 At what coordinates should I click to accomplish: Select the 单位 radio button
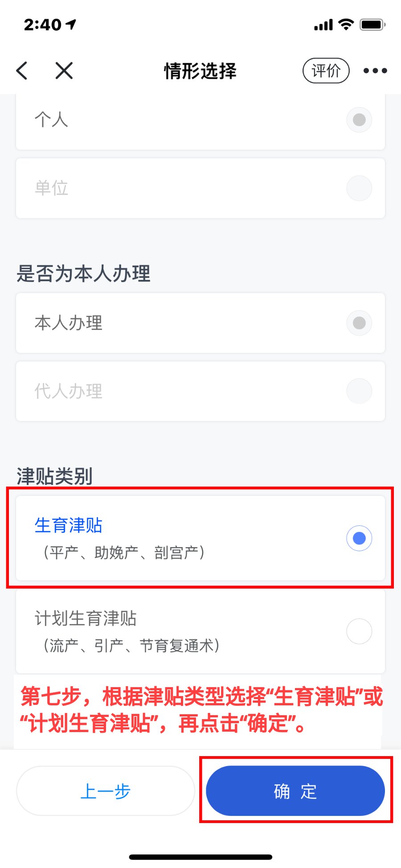359,188
